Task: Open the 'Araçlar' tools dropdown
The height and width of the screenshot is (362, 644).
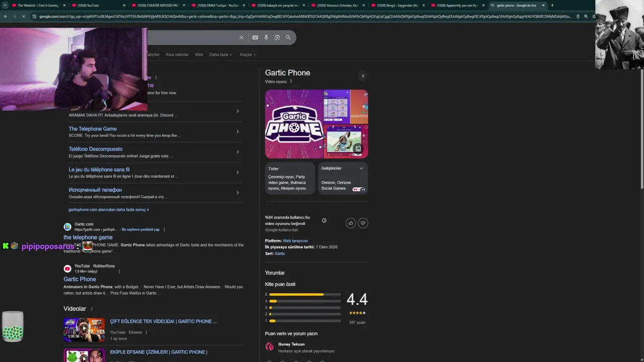Action: point(248,54)
